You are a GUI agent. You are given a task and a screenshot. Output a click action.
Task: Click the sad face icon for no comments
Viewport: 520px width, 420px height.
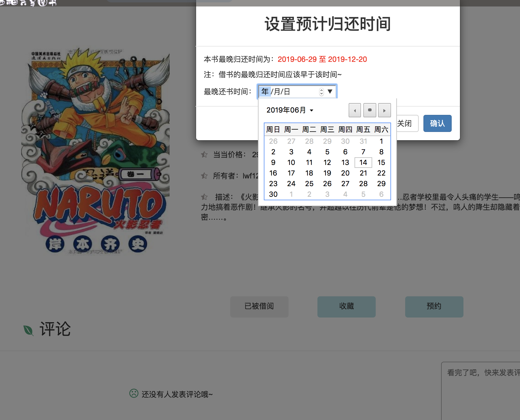click(134, 393)
